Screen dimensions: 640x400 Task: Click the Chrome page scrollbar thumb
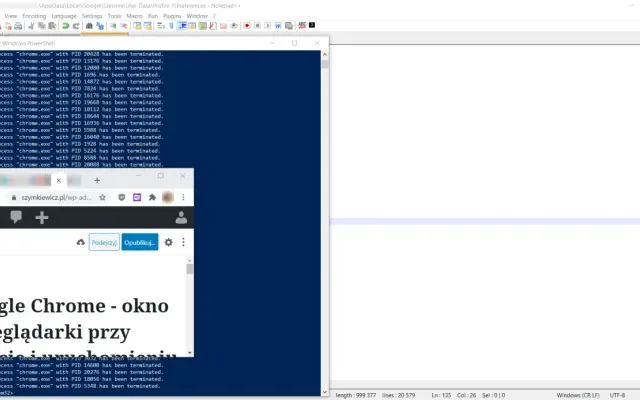pyautogui.click(x=190, y=269)
